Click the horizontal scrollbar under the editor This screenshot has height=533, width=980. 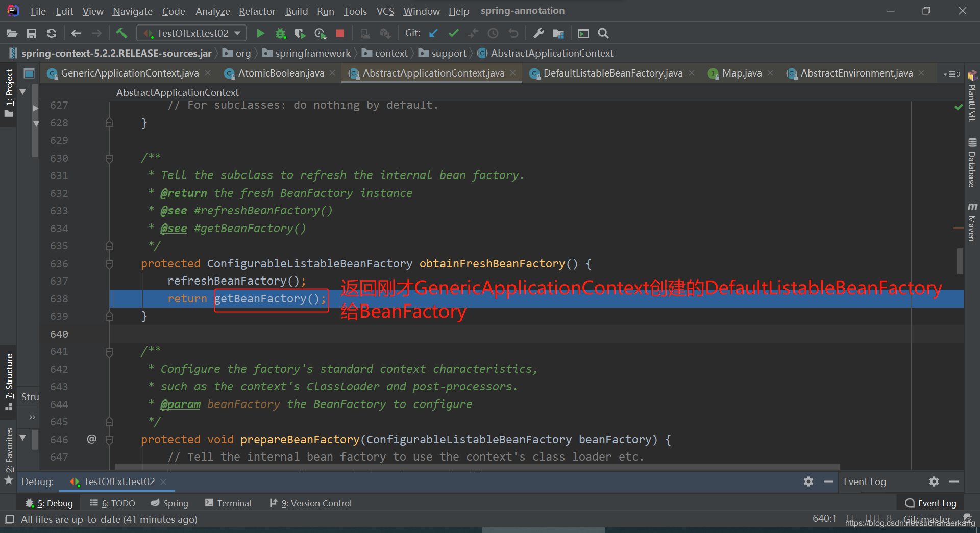point(477,466)
